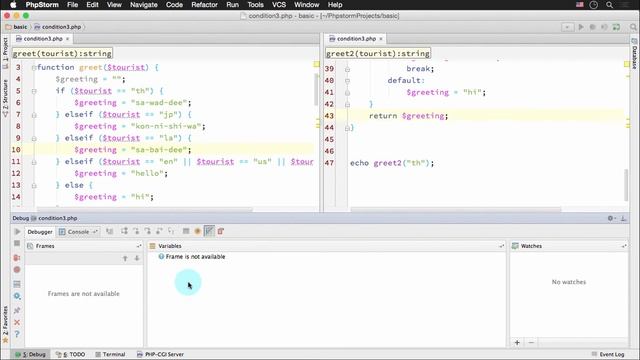Open the Event Log
This screenshot has width=640, height=360.
pyautogui.click(x=608, y=354)
